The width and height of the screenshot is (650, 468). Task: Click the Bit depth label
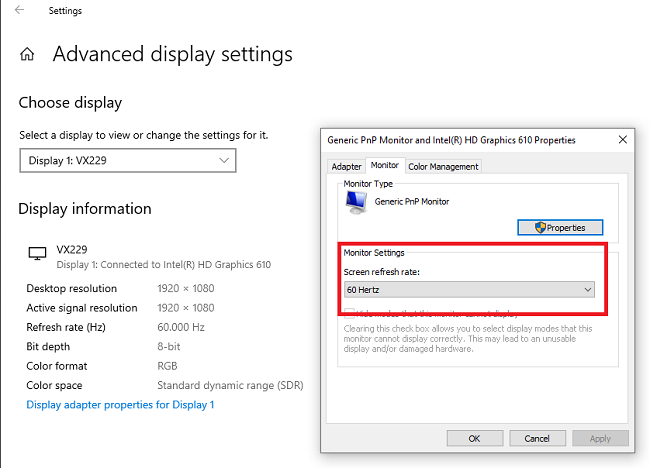click(x=48, y=347)
